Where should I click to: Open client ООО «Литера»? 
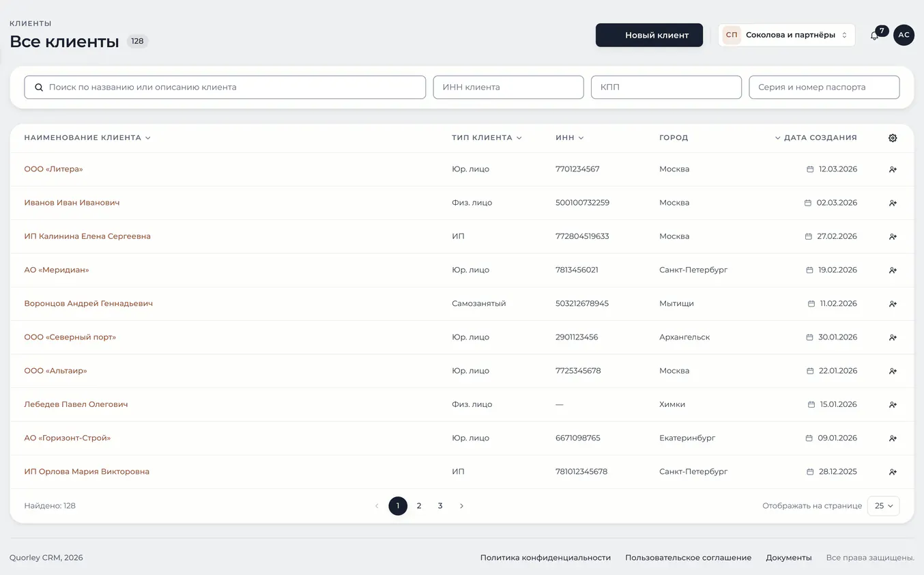(53, 169)
